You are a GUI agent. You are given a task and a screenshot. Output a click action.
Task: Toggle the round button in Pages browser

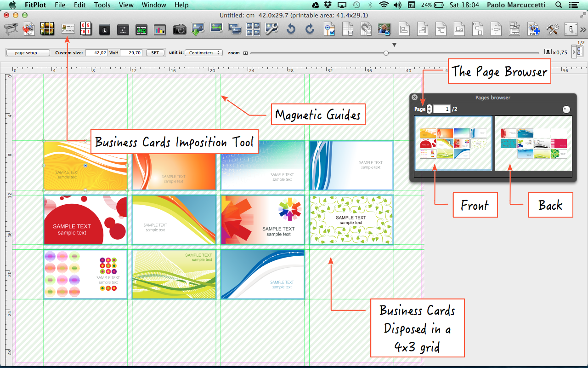coord(566,109)
